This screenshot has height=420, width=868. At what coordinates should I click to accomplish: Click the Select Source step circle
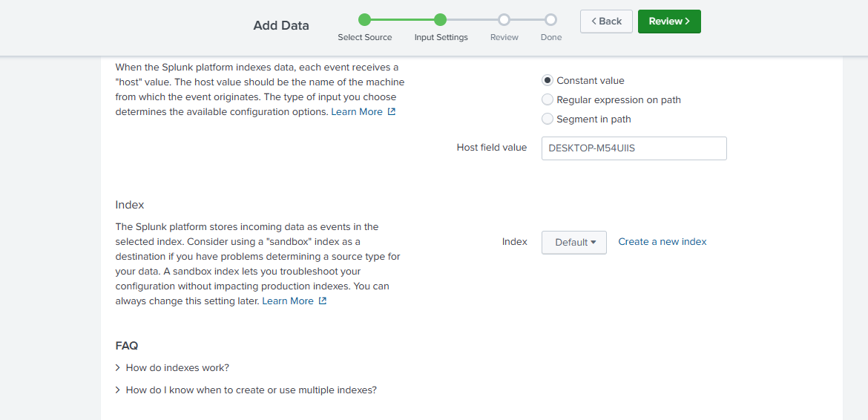(364, 20)
